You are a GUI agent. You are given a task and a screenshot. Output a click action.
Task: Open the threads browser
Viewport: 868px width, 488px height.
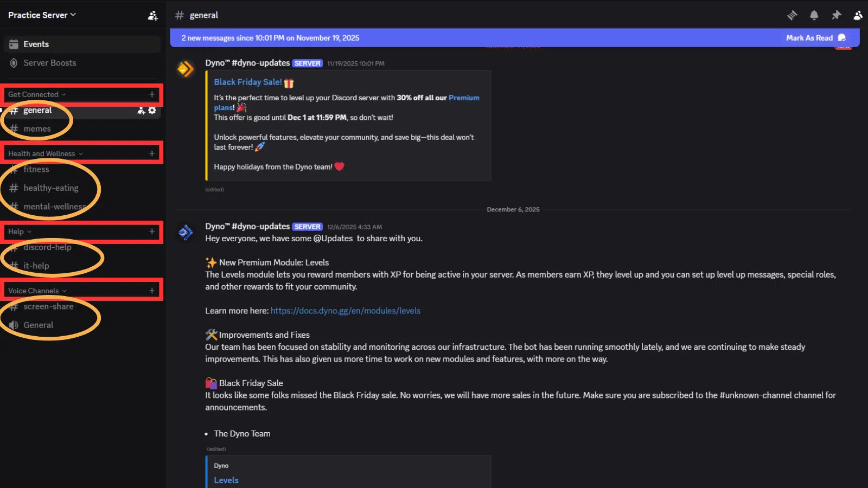[792, 15]
